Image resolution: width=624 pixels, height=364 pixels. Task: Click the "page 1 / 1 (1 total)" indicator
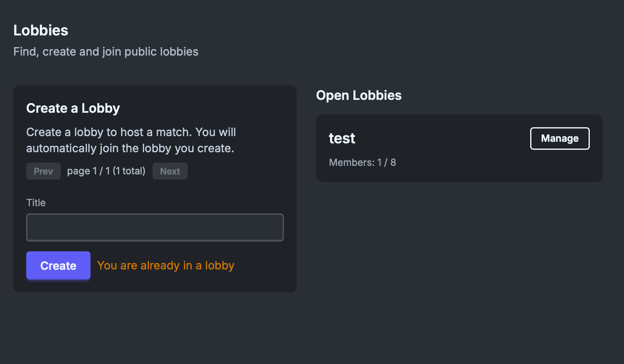click(x=106, y=171)
